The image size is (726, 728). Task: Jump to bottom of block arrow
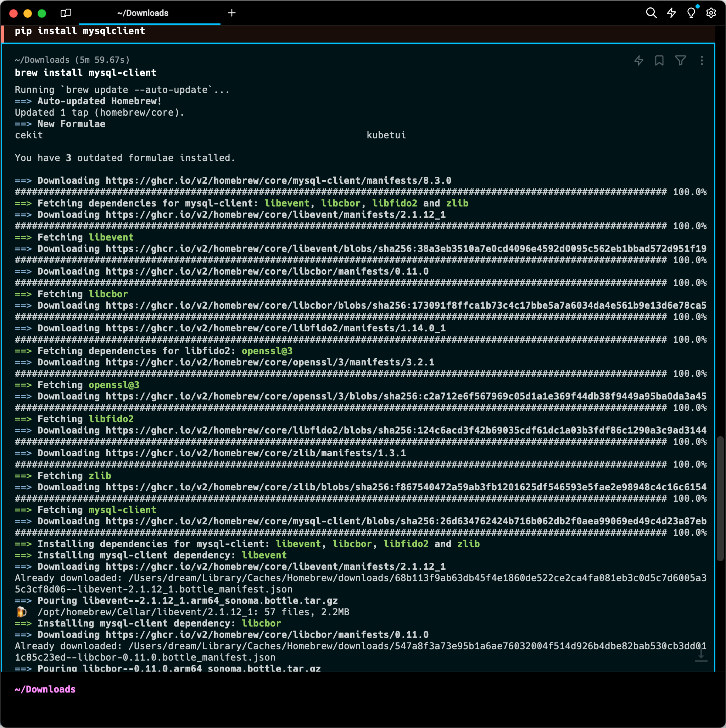701,655
